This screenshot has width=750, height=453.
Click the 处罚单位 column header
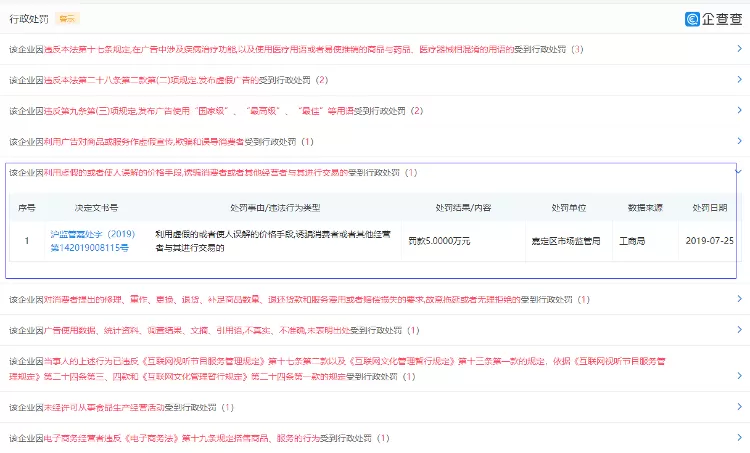[568, 208]
